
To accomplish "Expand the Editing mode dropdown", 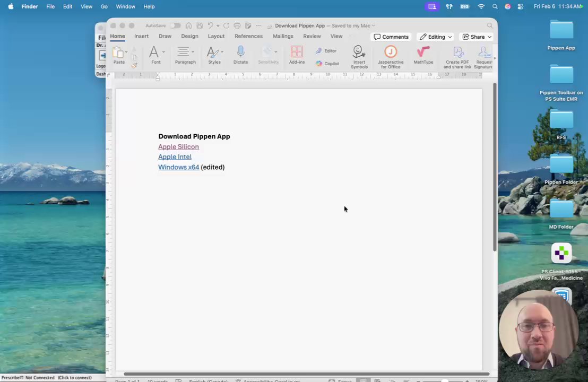I will pos(436,37).
